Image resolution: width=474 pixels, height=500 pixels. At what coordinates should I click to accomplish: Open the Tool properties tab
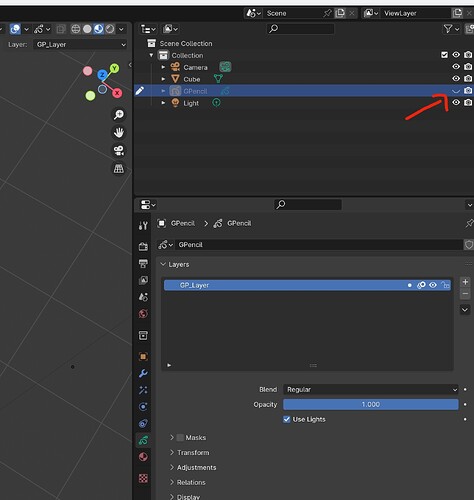pos(143,226)
